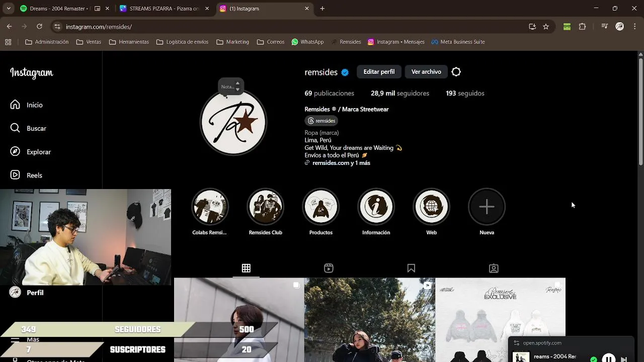Pause the Spotify track in the media popup
The width and height of the screenshot is (644, 362).
click(609, 359)
